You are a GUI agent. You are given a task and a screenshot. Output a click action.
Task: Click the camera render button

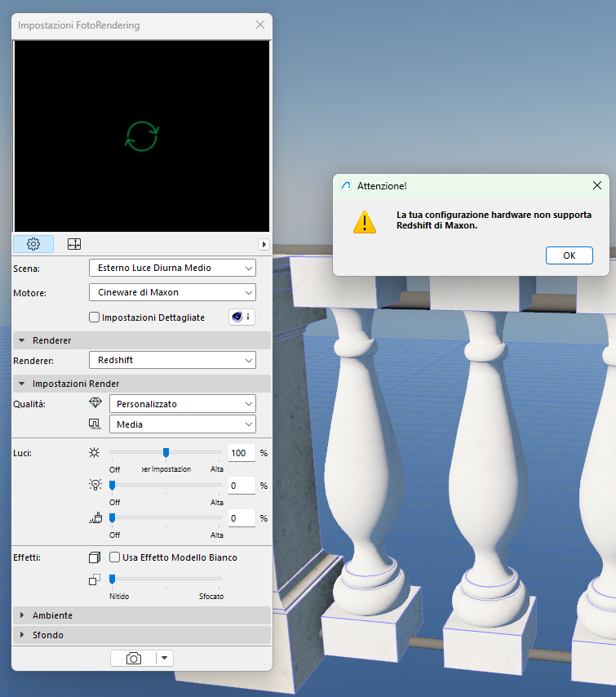[x=133, y=659]
